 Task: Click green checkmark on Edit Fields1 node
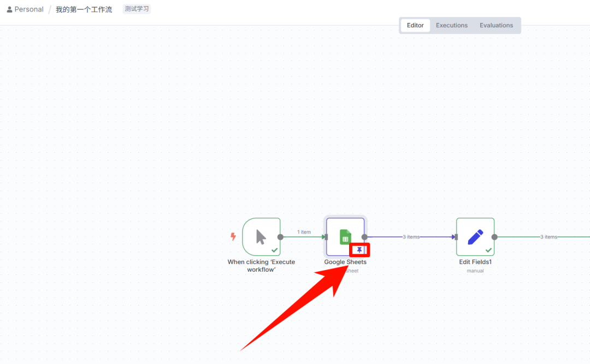coord(488,250)
